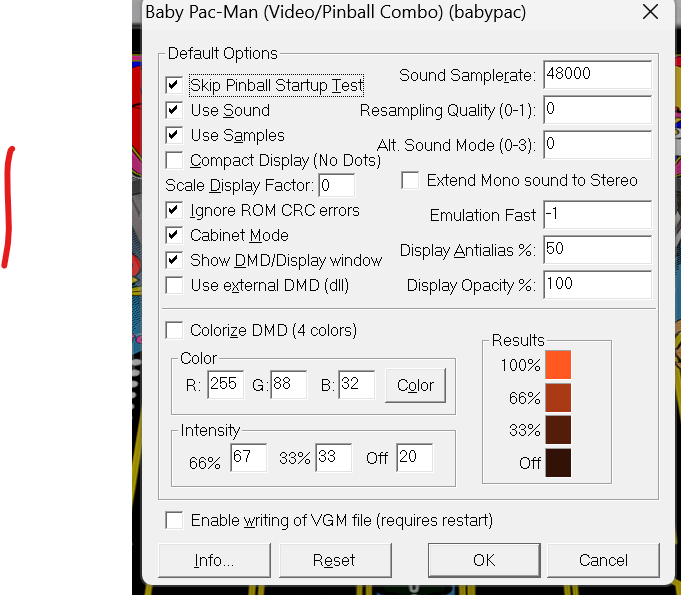The width and height of the screenshot is (681, 595).
Task: Check Extend Mono sound to Stereo
Action: (x=410, y=180)
